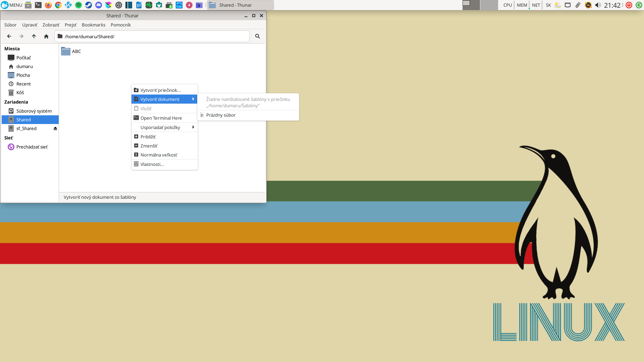Click the red power button icon

click(629, 5)
